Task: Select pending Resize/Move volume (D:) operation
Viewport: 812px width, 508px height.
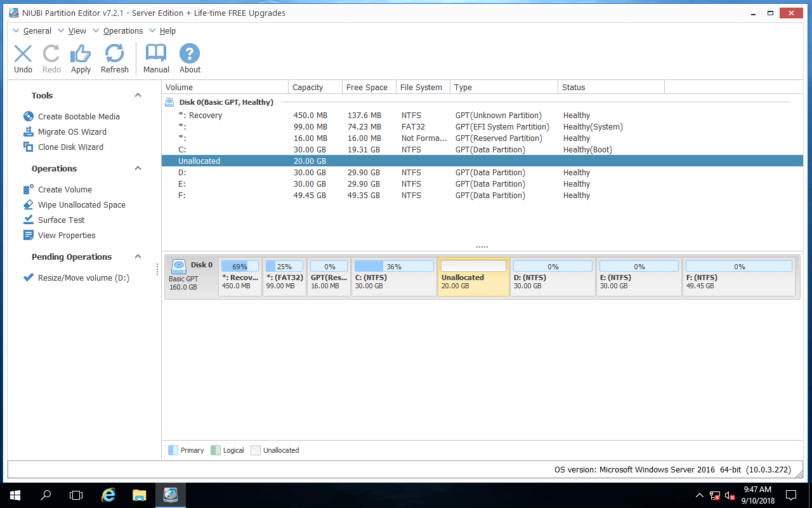Action: 83,278
